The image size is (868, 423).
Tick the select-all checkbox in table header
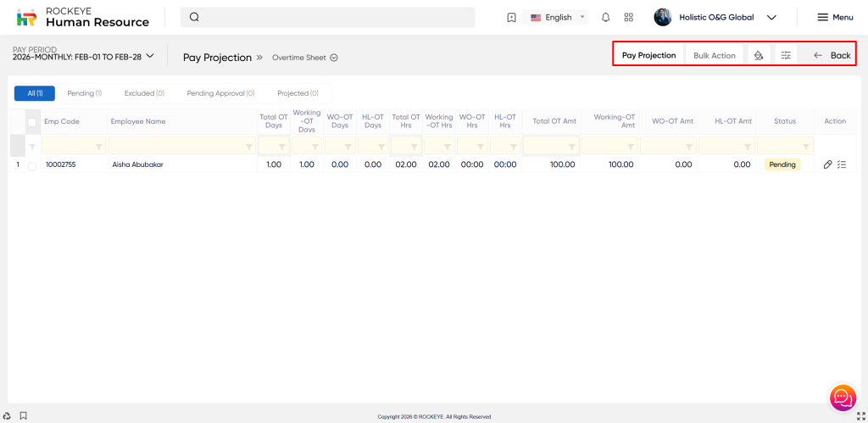click(32, 122)
